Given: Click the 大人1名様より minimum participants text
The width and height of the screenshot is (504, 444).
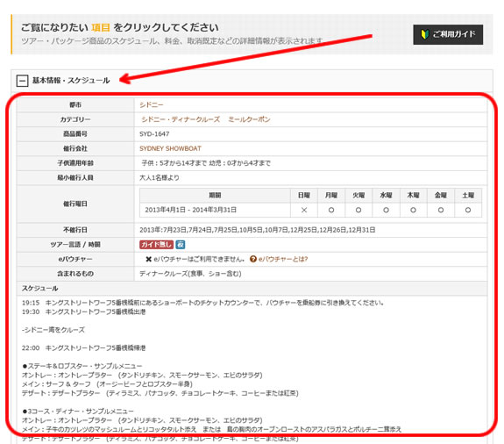Looking at the screenshot, I should (x=160, y=177).
